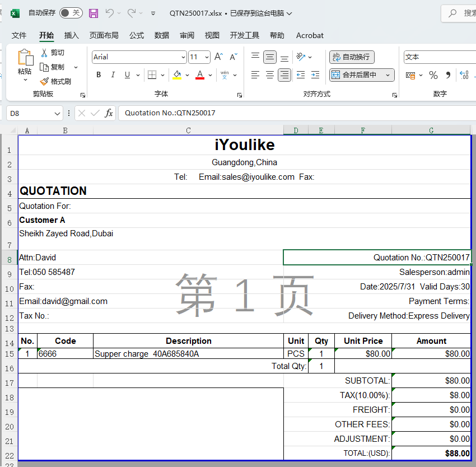Open the font size dropdown showing 11
The height and width of the screenshot is (467, 476).
[x=207, y=57]
